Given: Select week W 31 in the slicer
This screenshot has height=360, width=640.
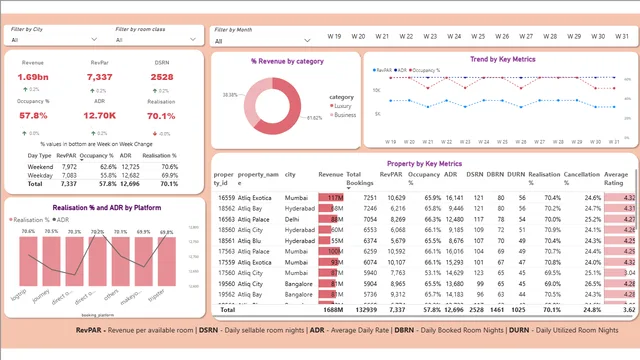Looking at the screenshot, I should point(622,36).
